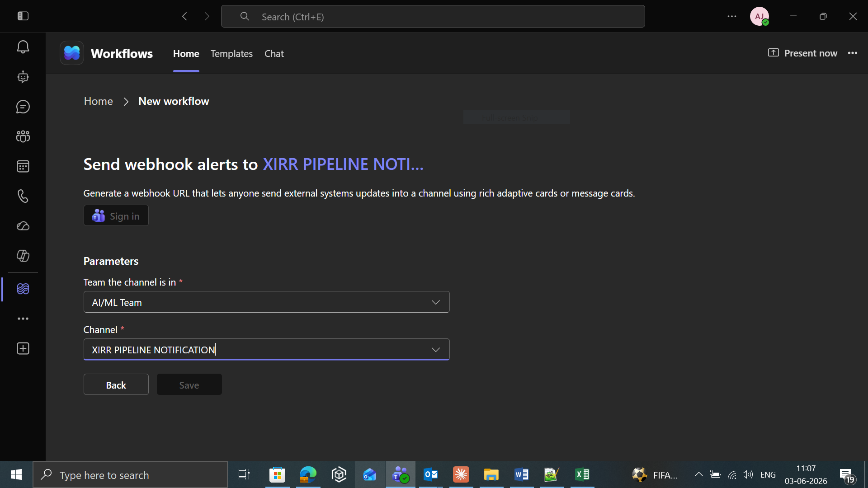
Task: Click the Back button
Action: coord(116,385)
